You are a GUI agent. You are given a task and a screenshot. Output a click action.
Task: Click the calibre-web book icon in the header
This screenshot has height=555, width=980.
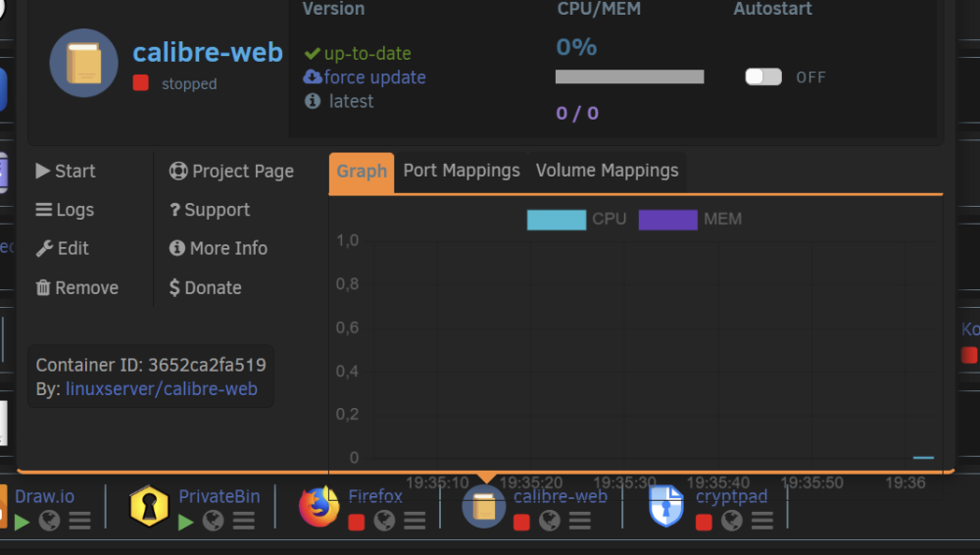point(83,63)
